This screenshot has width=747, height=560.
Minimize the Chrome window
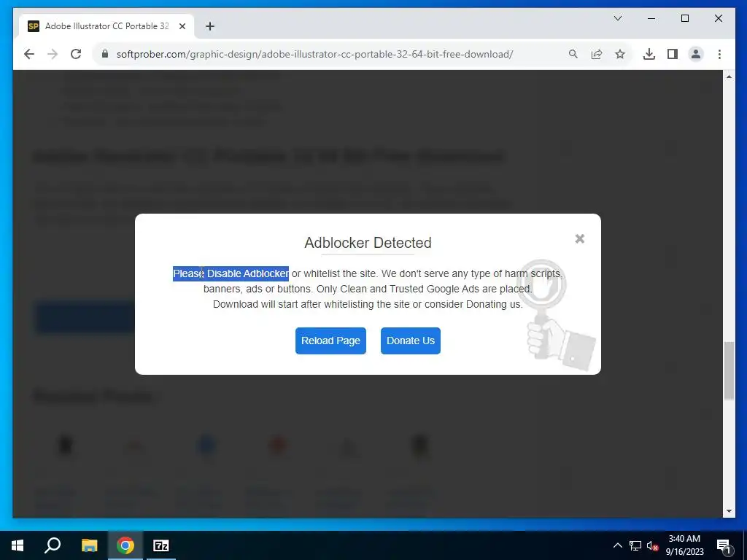coord(651,18)
